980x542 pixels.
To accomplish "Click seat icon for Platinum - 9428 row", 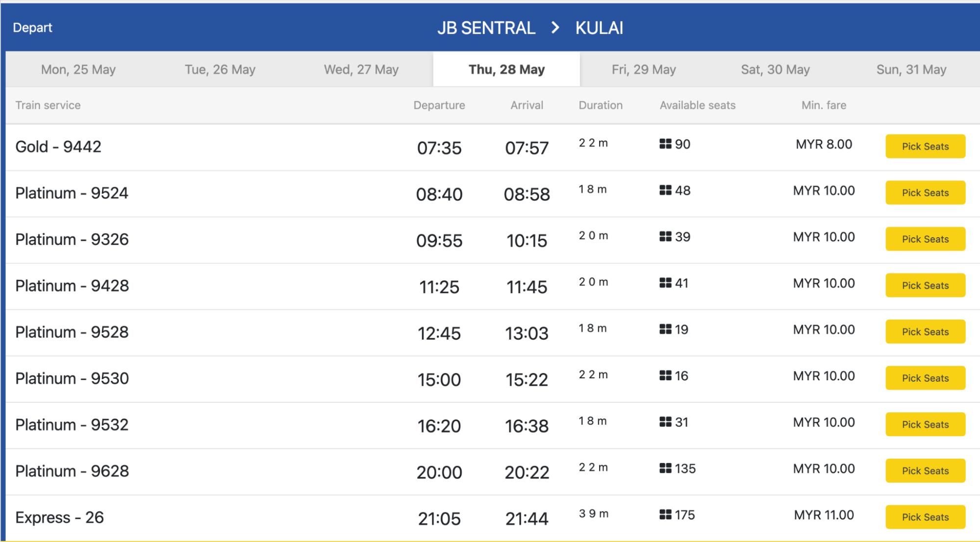I will click(665, 283).
